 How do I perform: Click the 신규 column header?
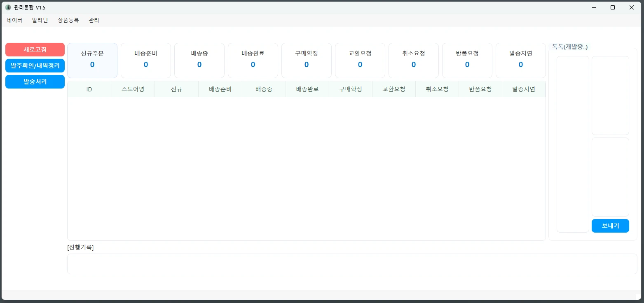[x=177, y=89]
